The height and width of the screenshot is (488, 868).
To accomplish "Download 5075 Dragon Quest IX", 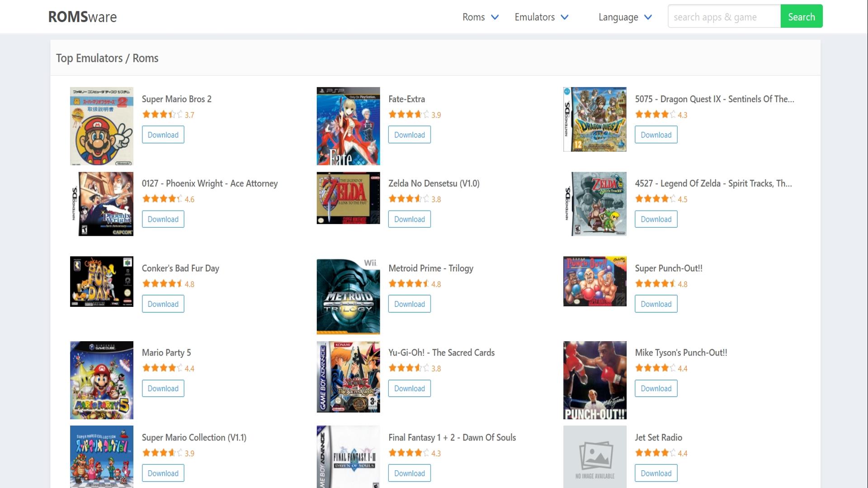I will coord(656,135).
